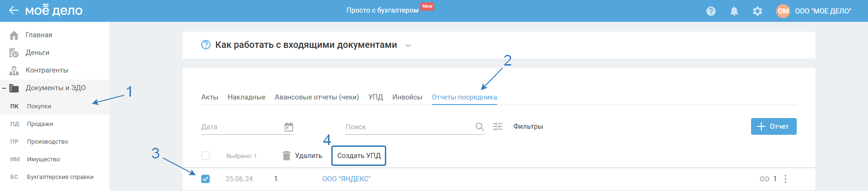Select Имущество in the sidebar

pyautogui.click(x=43, y=159)
